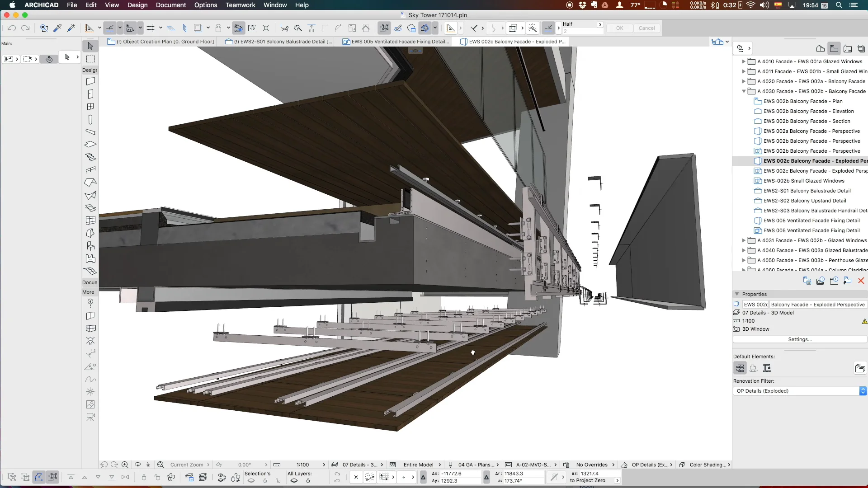Click scale 1:100 indicator in status bar
Image resolution: width=868 pixels, height=488 pixels.
pos(303,464)
